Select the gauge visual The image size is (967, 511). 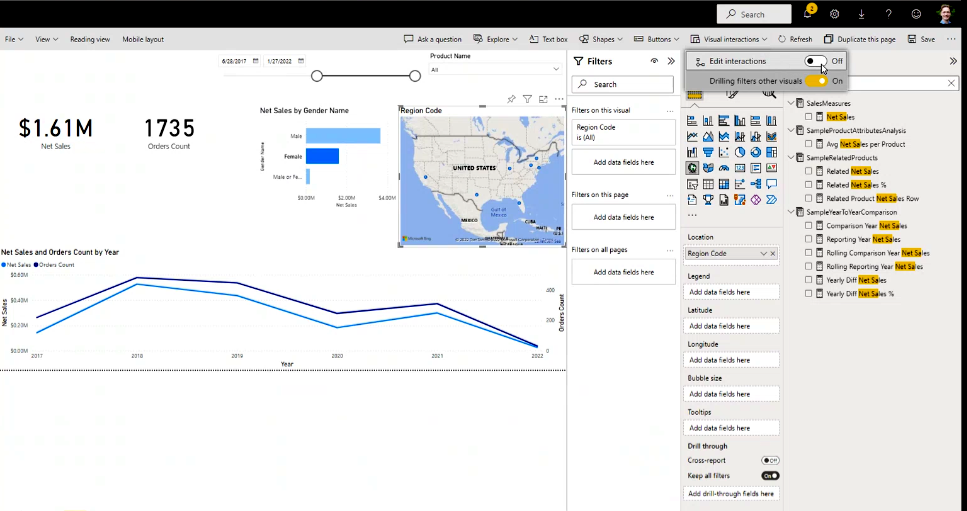point(724,168)
